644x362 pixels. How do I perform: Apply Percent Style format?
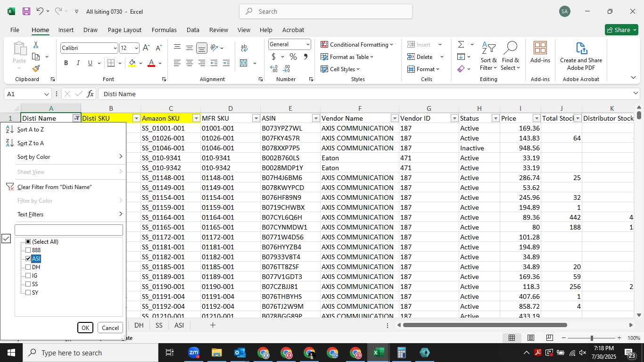(293, 57)
